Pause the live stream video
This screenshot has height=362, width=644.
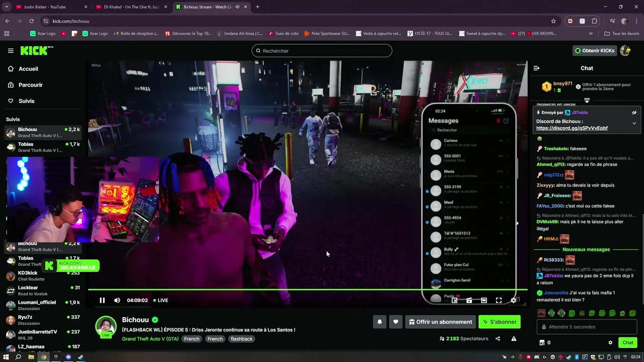coord(102,300)
